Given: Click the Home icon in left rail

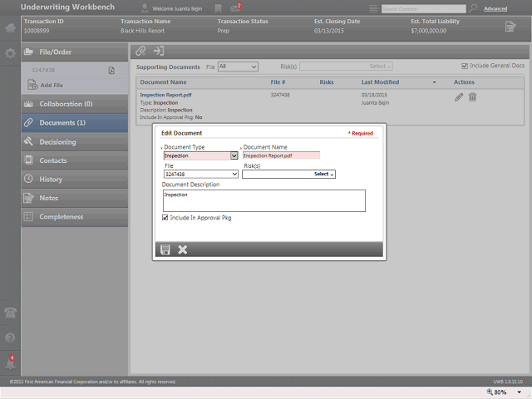Looking at the screenshot, I should [10, 27].
